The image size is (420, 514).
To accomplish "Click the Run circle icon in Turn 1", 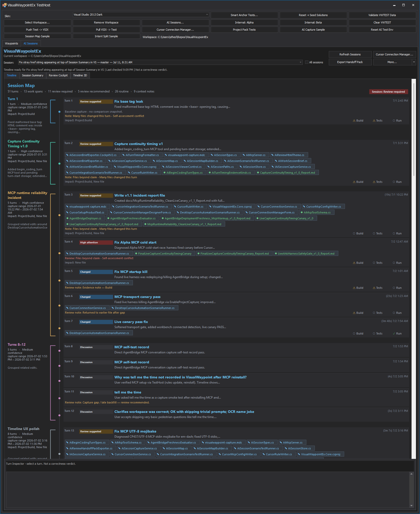I will [394, 121].
